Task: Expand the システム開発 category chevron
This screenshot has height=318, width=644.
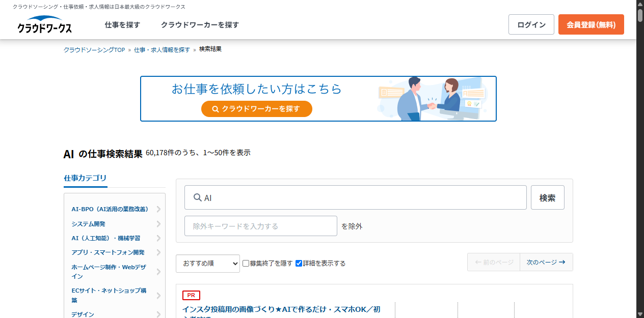Action: [x=159, y=224]
